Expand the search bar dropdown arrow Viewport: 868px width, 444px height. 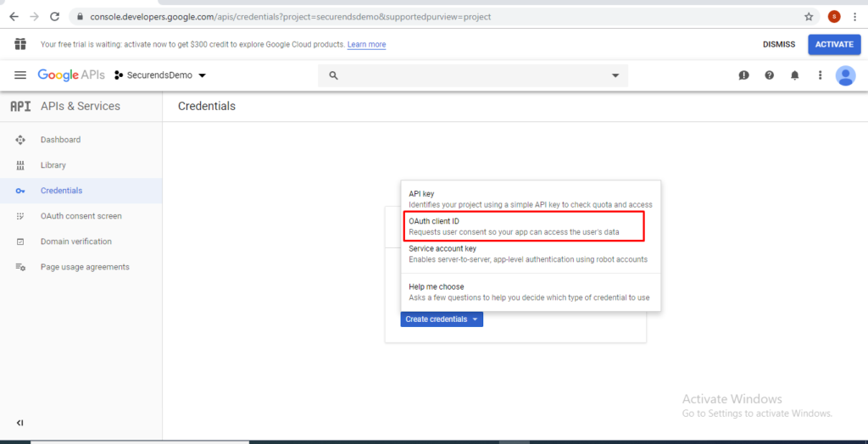point(615,76)
